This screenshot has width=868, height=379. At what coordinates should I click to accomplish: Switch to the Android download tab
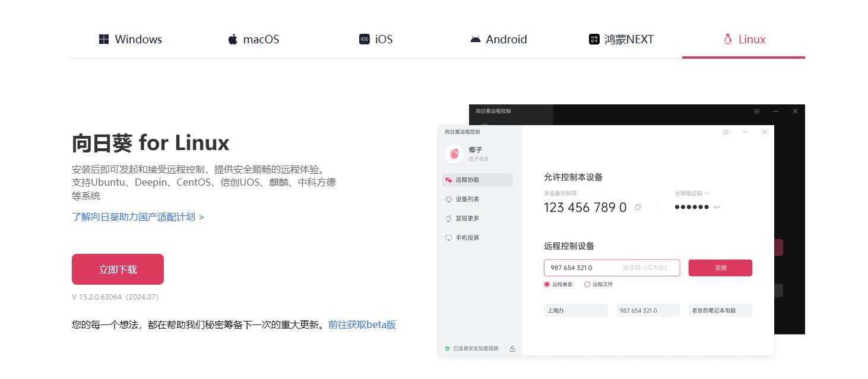pyautogui.click(x=499, y=40)
